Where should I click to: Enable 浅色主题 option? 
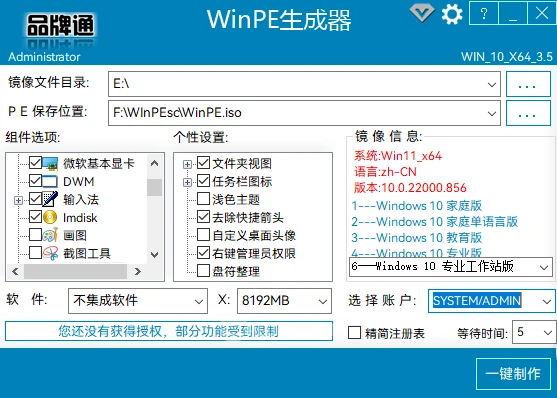[203, 199]
